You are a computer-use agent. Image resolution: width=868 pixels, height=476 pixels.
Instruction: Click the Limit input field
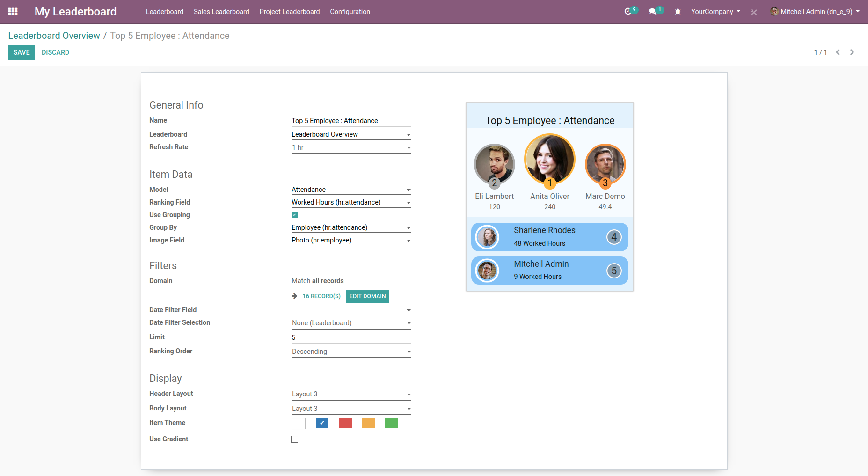point(350,337)
